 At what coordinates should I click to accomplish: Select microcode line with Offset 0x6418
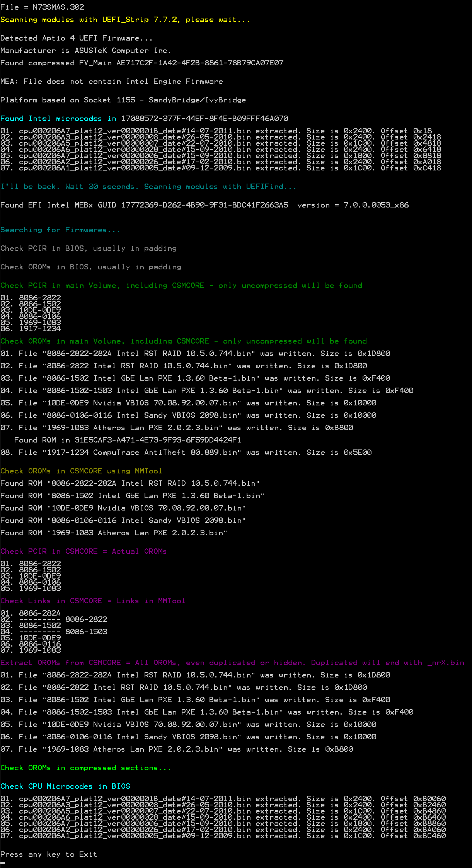pyautogui.click(x=221, y=150)
